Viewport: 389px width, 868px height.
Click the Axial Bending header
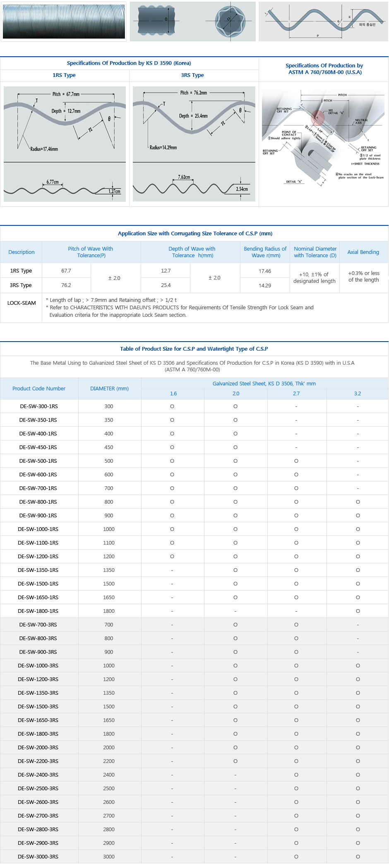[363, 252]
